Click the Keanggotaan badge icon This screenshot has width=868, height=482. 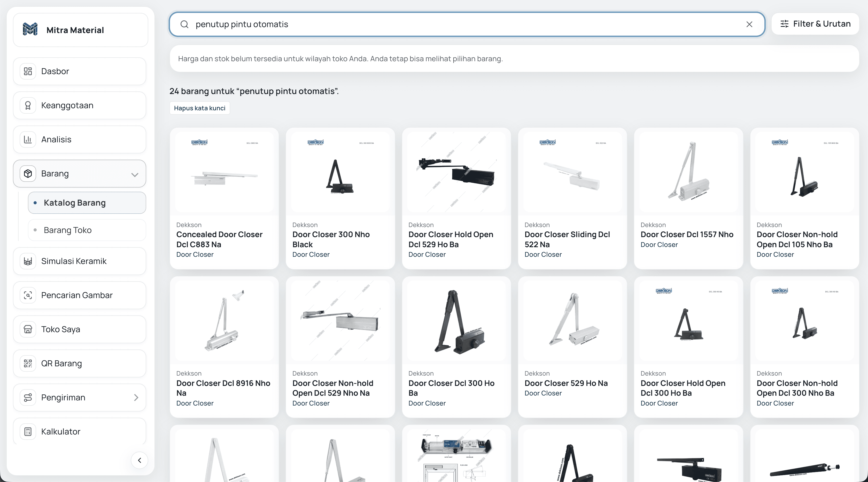[28, 105]
